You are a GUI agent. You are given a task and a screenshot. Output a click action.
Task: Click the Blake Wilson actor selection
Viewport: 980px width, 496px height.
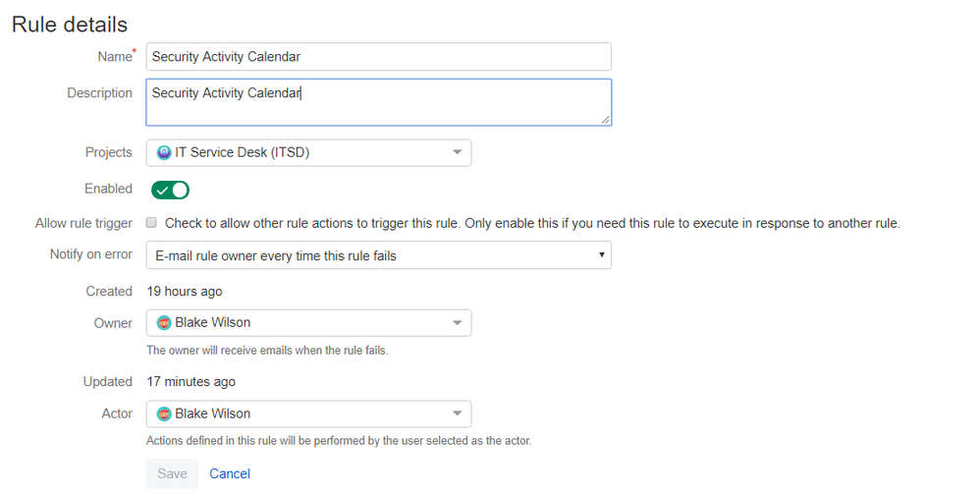[308, 414]
